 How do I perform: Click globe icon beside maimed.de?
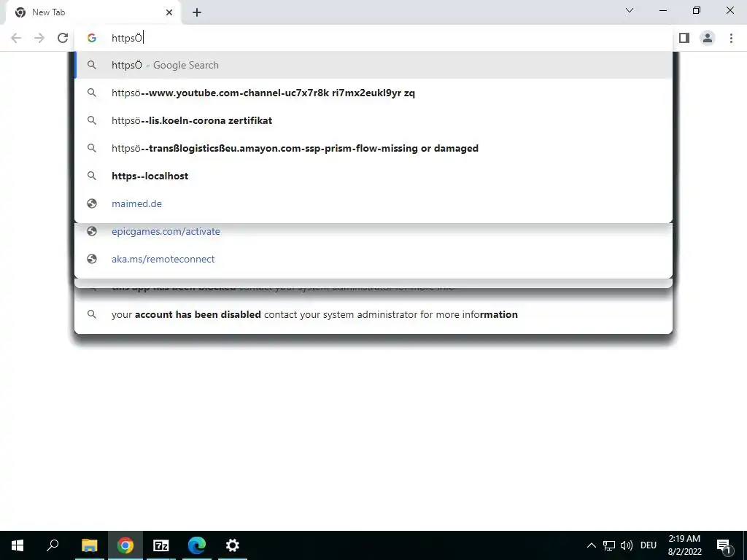92,203
